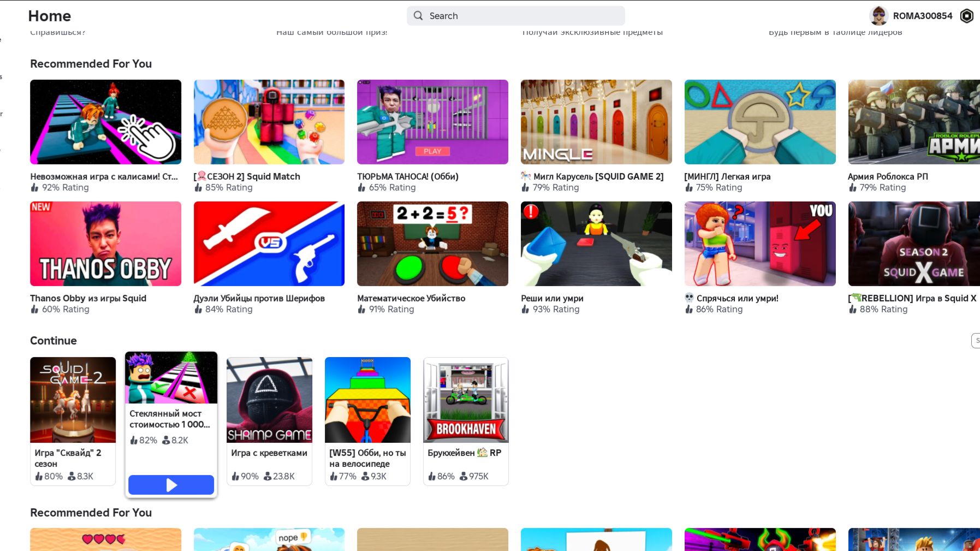Click the Robux icon next to the username

coord(966,16)
